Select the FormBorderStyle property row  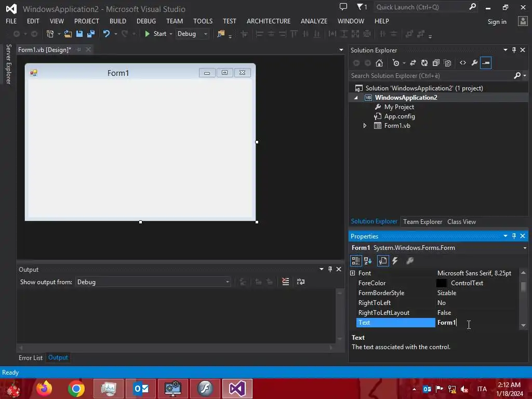click(x=437, y=293)
